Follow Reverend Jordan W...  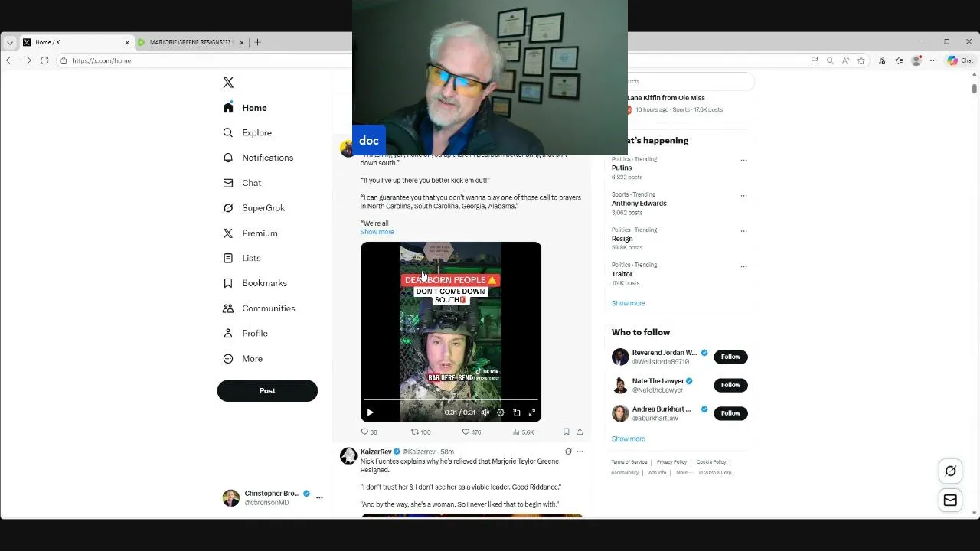730,357
